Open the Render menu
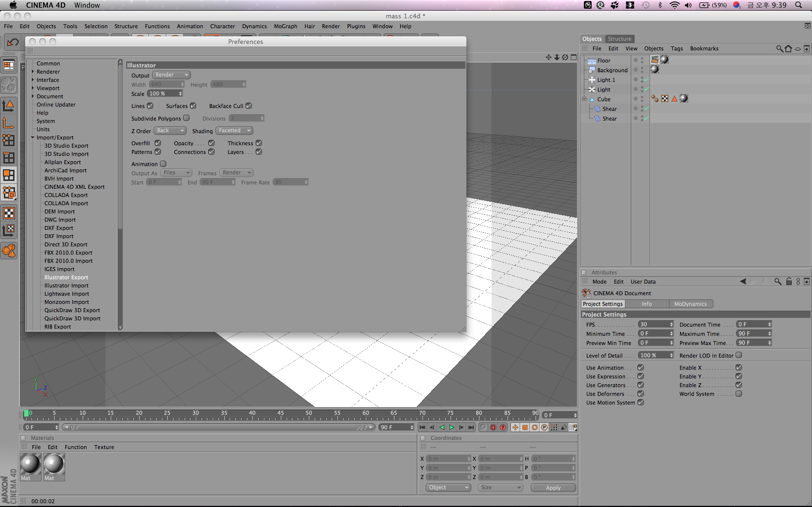 (x=331, y=26)
